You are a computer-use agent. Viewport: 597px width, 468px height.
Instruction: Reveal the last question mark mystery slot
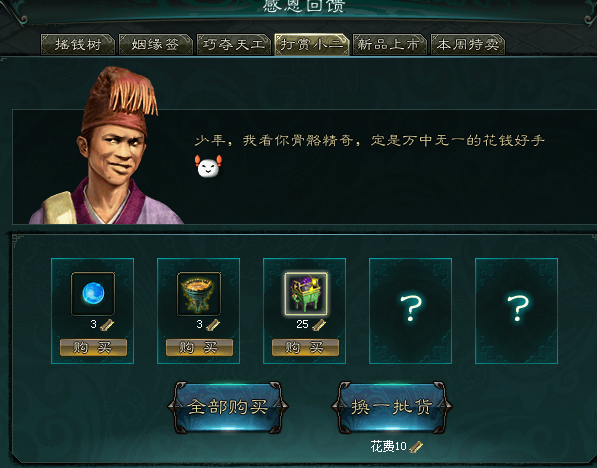(516, 311)
